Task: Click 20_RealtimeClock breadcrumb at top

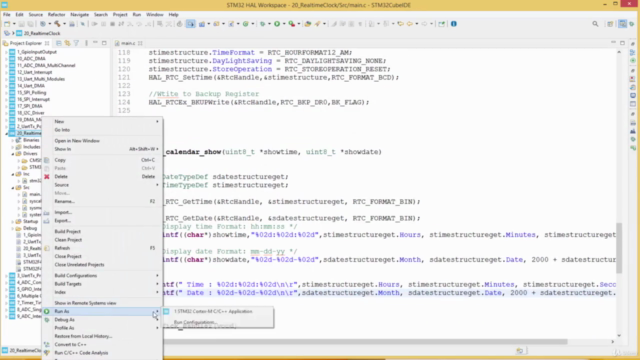Action: 42,33
